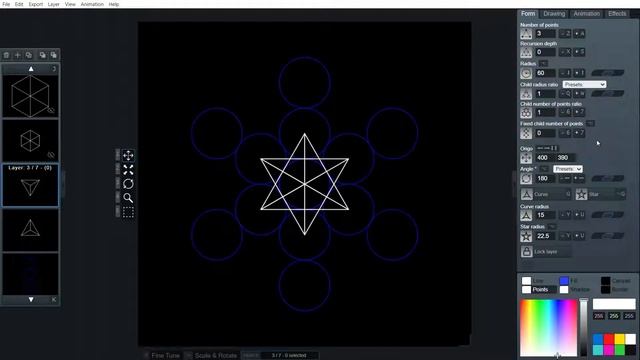The height and width of the screenshot is (360, 640).
Task: Toggle Lock layer
Action: pyautogui.click(x=546, y=251)
